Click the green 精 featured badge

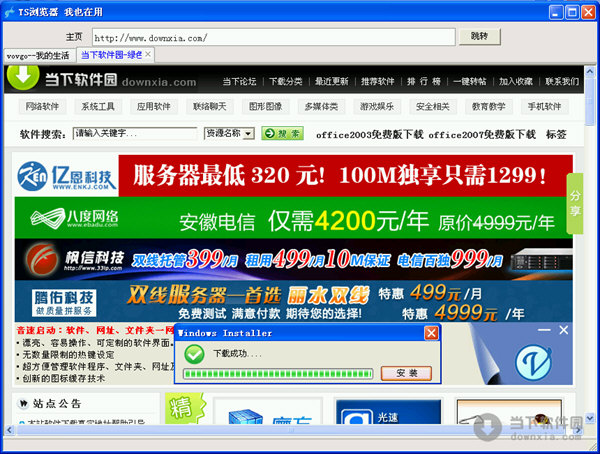[x=184, y=408]
